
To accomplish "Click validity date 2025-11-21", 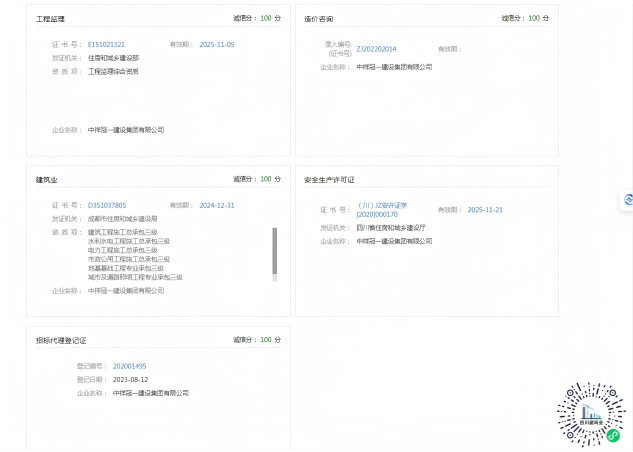I will point(485,209).
